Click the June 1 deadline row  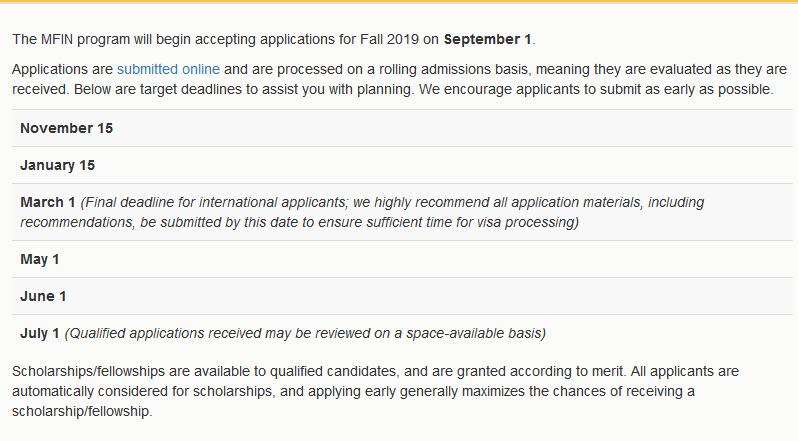pyautogui.click(x=43, y=297)
